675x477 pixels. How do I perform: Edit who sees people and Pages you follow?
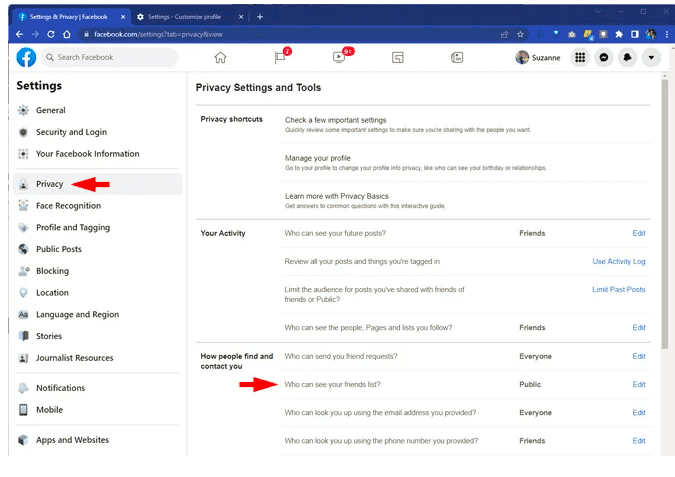click(x=638, y=328)
